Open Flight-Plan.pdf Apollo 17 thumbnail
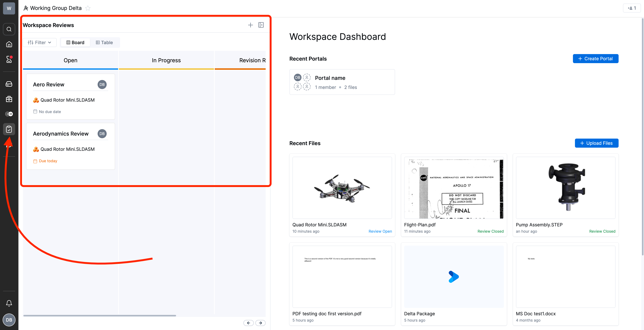 [454, 188]
